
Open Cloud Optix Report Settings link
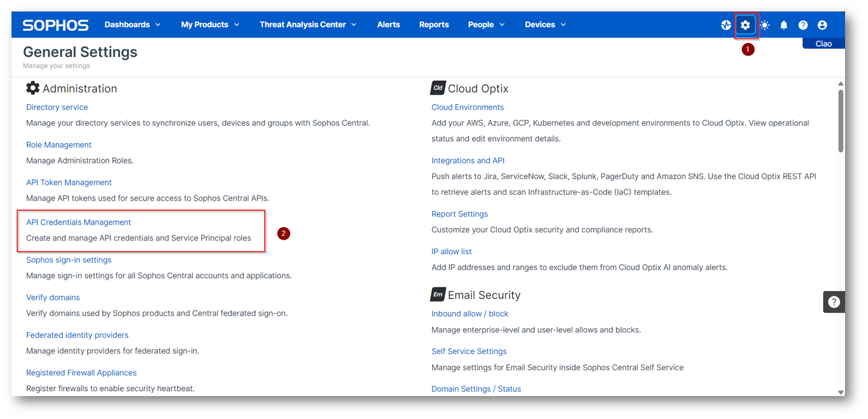(460, 214)
